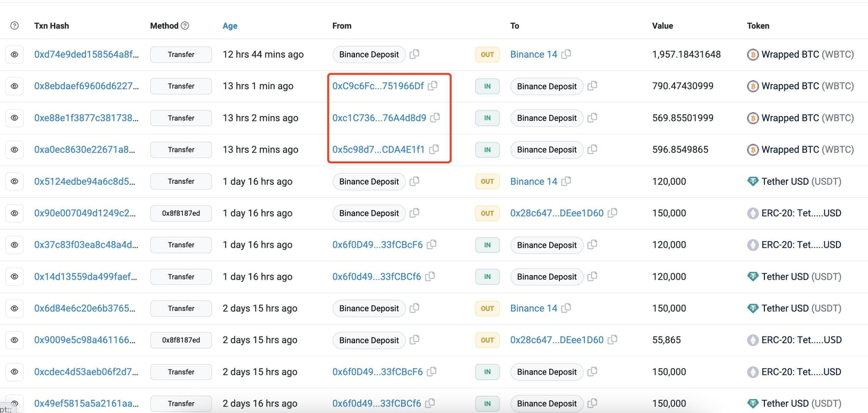This screenshot has width=868, height=413.
Task: Open transaction 0xe88e1f3877c381738
Action: coord(86,118)
